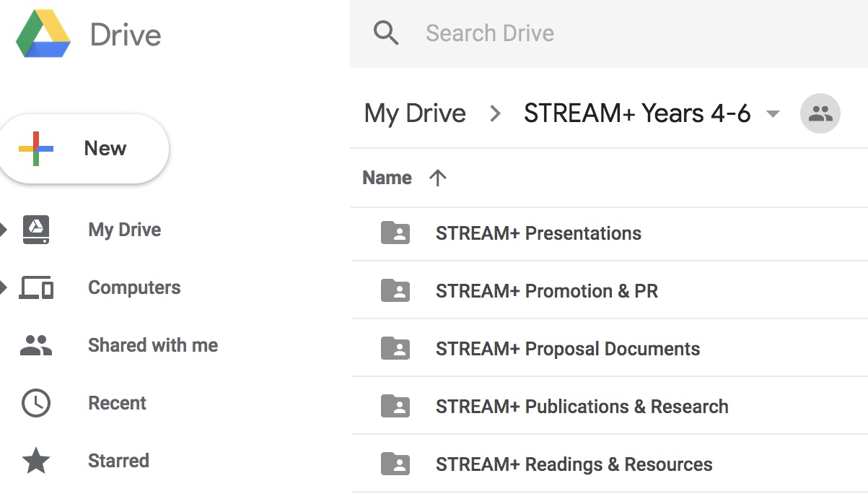The image size is (868, 494).
Task: Reverse sort order with Name arrow
Action: tap(437, 178)
